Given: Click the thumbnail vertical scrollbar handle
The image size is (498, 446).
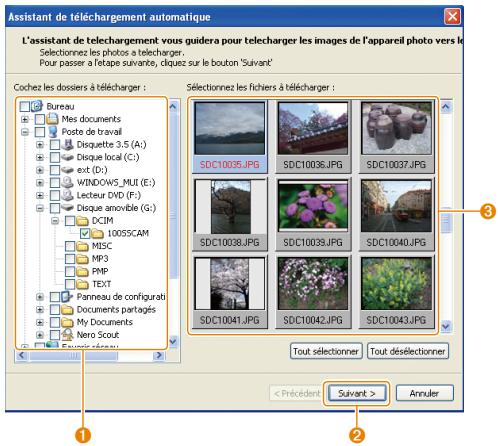Looking at the screenshot, I should click(x=446, y=221).
